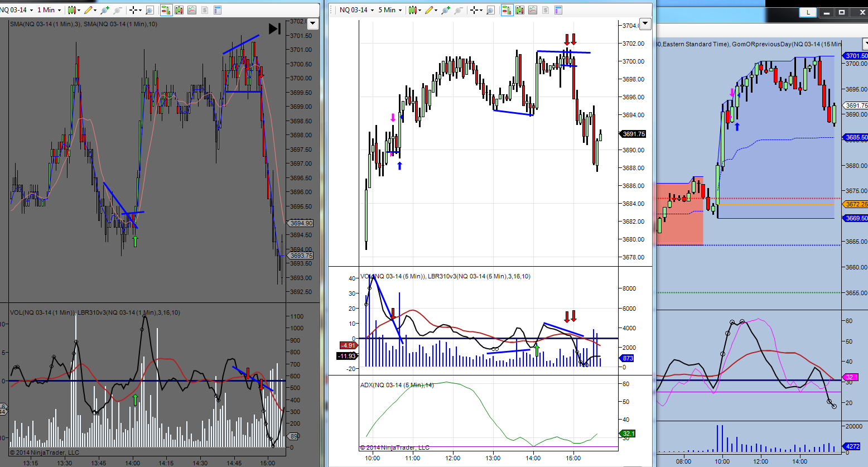
Task: Click the 3685.50 price marker in 15 Min chart
Action: 856,137
